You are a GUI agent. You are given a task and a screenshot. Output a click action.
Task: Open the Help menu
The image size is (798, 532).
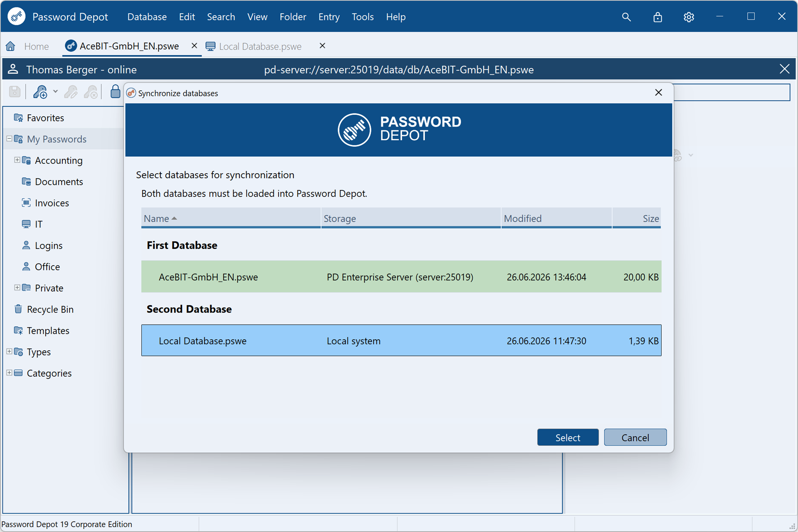395,17
